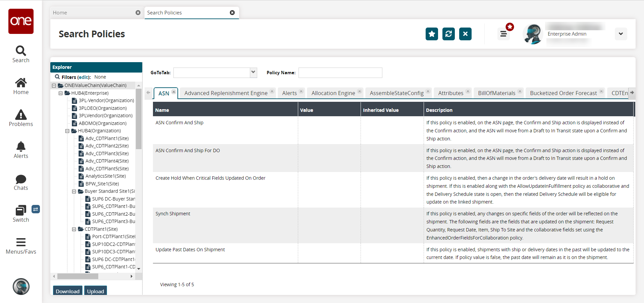This screenshot has width=644, height=303.
Task: Click the Download button
Action: click(67, 291)
